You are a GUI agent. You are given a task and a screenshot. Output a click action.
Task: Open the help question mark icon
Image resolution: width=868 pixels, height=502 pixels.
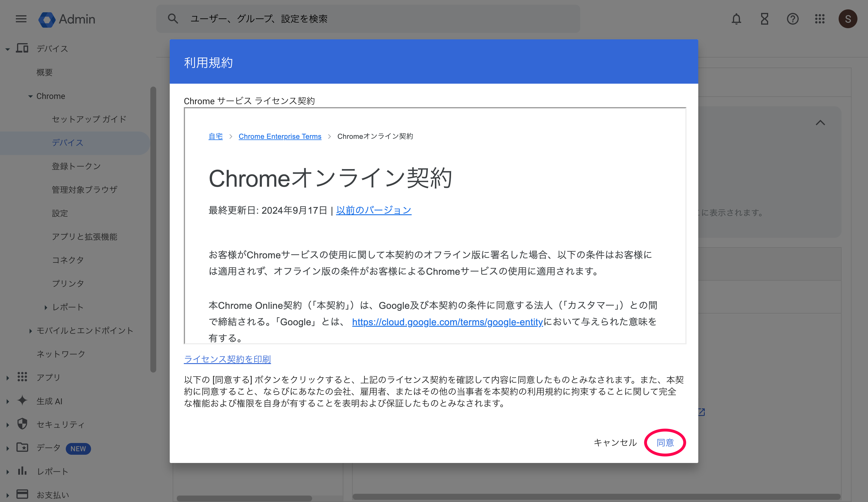pos(793,19)
